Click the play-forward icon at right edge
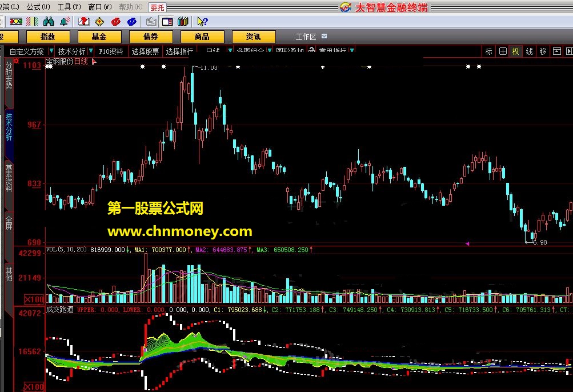Screen dimensions: 573x392 point(569,51)
